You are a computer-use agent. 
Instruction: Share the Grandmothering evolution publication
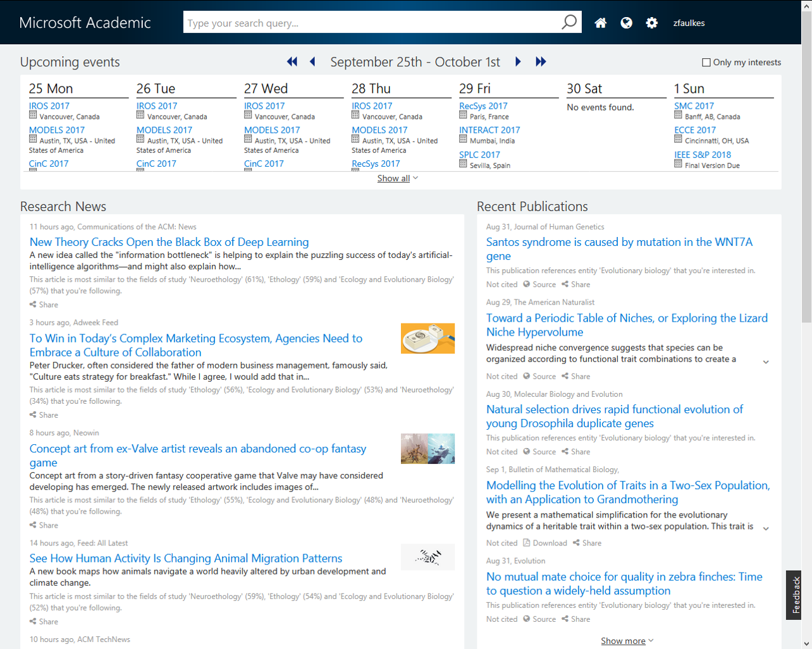pyautogui.click(x=587, y=543)
